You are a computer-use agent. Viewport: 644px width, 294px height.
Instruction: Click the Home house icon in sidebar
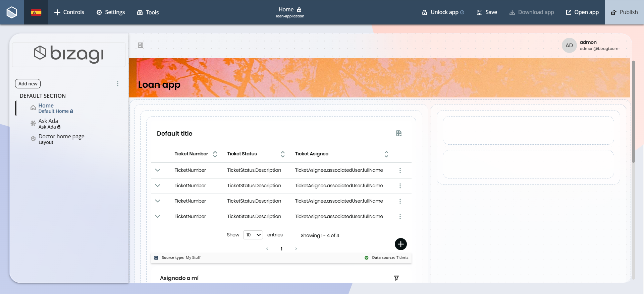pyautogui.click(x=33, y=108)
